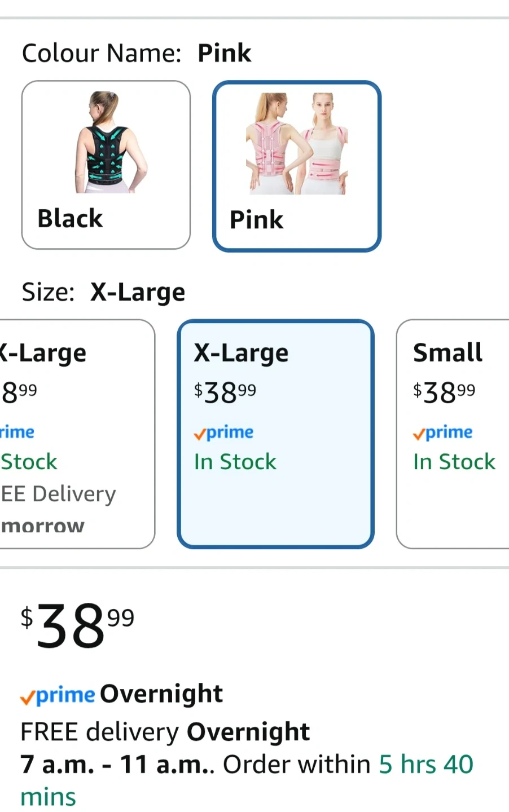Click prime logo in selected X-Large card

[x=224, y=433]
